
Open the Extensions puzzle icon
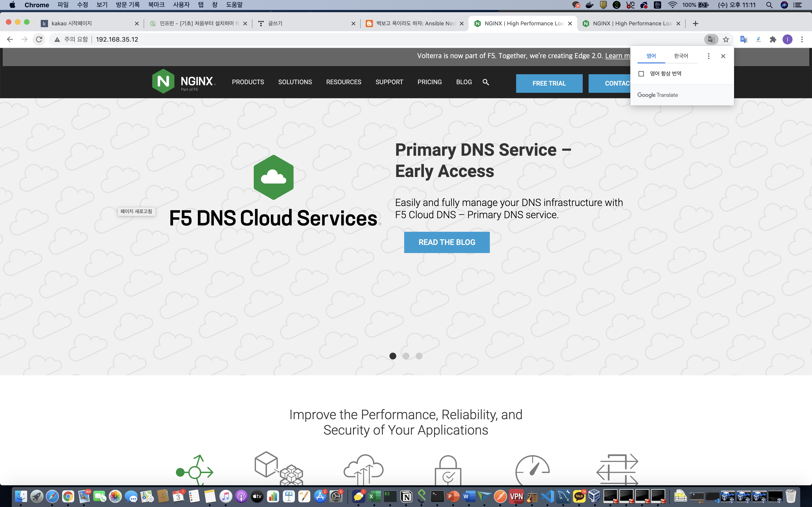pyautogui.click(x=773, y=39)
